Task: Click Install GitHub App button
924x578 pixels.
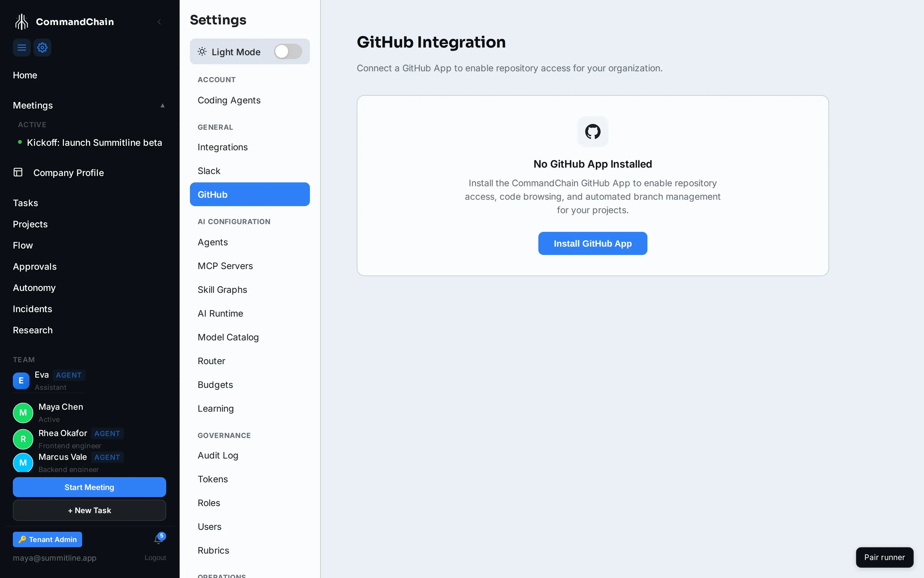Action: (x=593, y=243)
